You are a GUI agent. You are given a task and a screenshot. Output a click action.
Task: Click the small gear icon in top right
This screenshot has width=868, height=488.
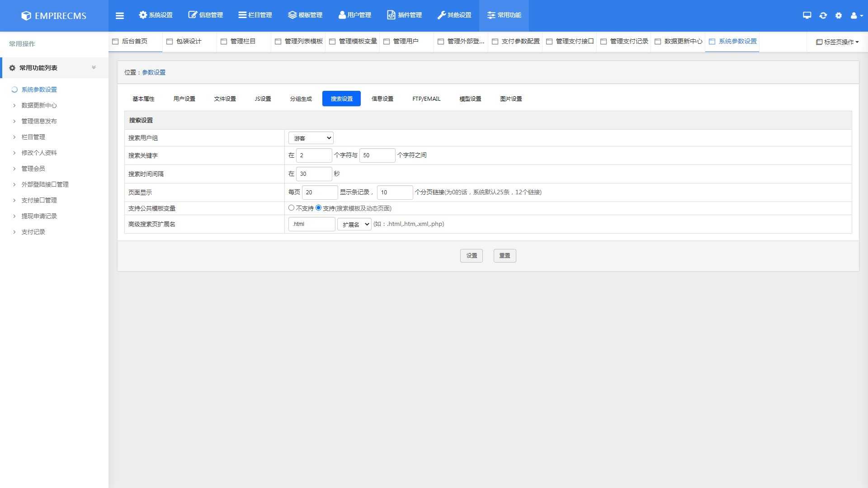click(x=839, y=15)
